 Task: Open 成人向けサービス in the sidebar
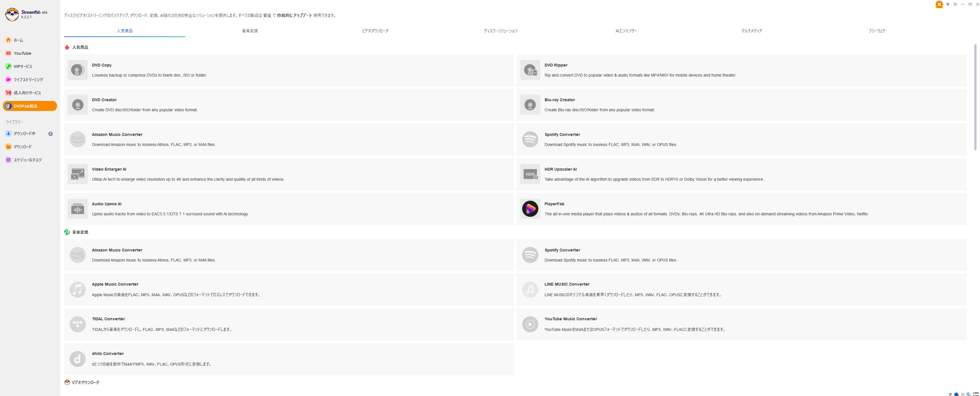pyautogui.click(x=30, y=93)
